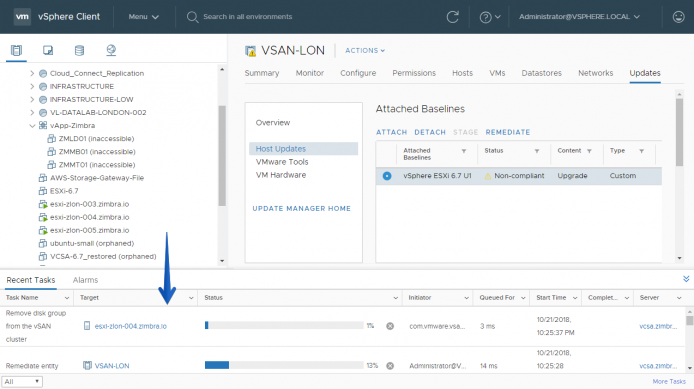Open UPDATE MANAGER HOME link

click(x=301, y=208)
